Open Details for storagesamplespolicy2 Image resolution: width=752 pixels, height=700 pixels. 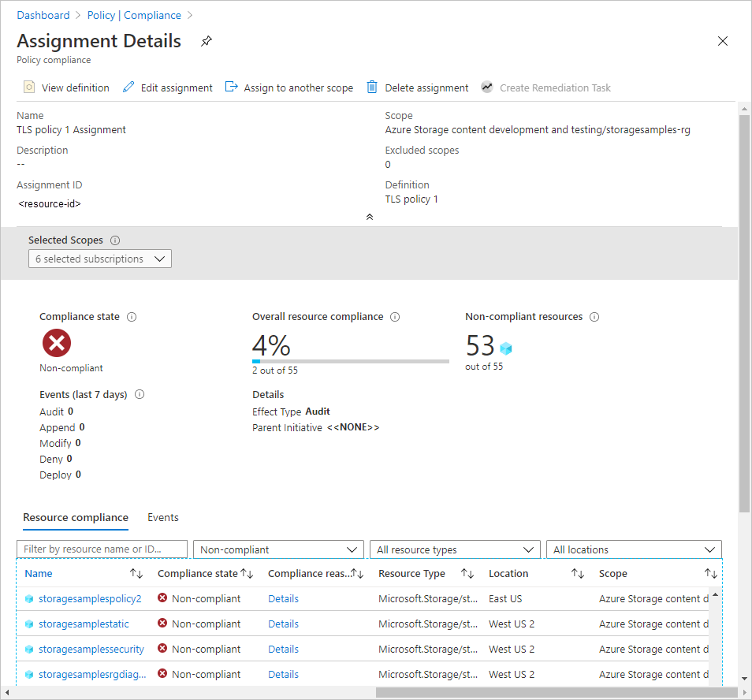pos(283,598)
